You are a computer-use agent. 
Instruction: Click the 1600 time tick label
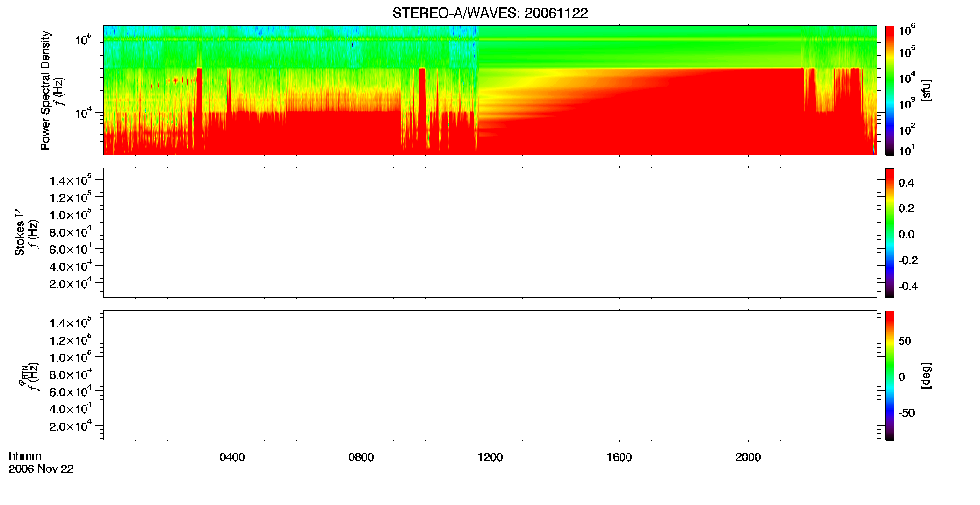pos(619,457)
